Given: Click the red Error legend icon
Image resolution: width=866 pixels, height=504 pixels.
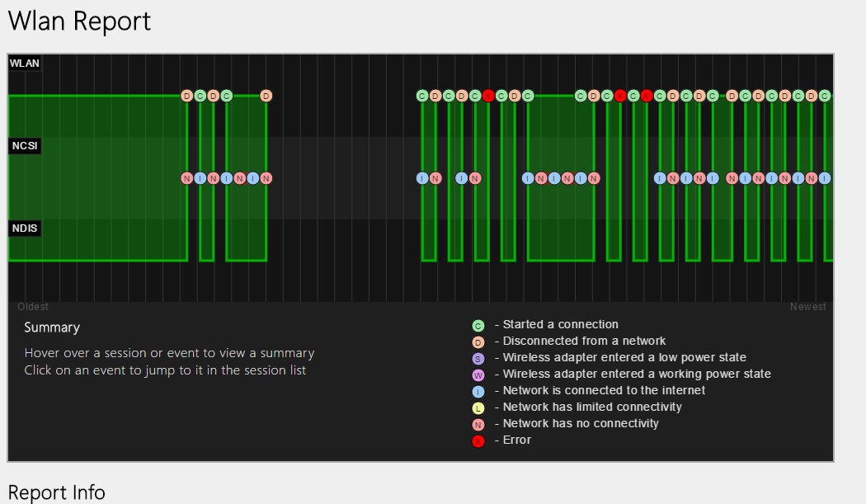Looking at the screenshot, I should pyautogui.click(x=478, y=441).
